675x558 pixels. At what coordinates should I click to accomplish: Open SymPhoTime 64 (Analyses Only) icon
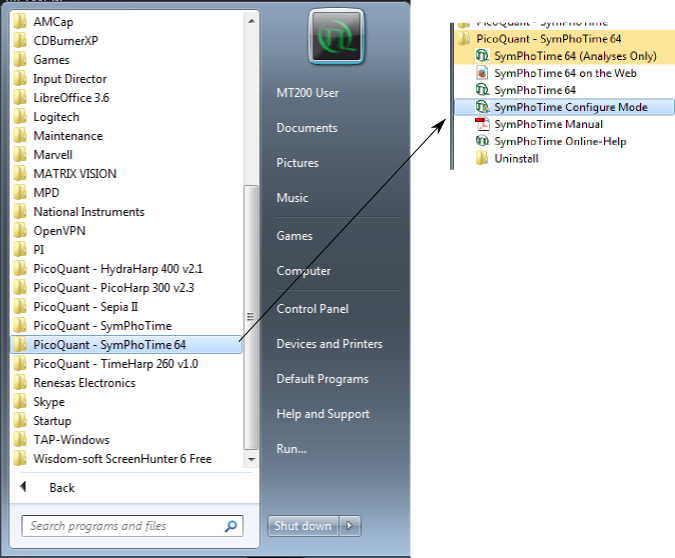(x=482, y=56)
